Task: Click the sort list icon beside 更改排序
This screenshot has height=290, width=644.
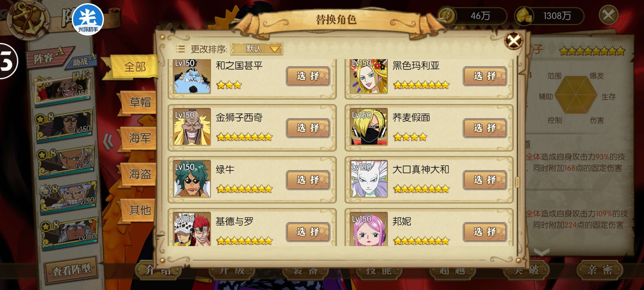Action: 181,49
